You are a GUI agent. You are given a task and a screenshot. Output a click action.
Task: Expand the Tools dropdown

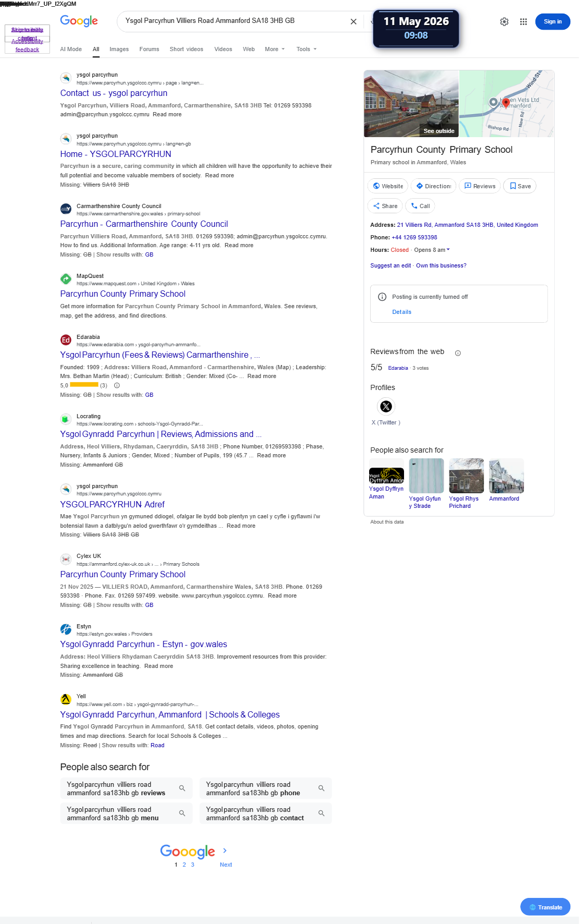[307, 49]
